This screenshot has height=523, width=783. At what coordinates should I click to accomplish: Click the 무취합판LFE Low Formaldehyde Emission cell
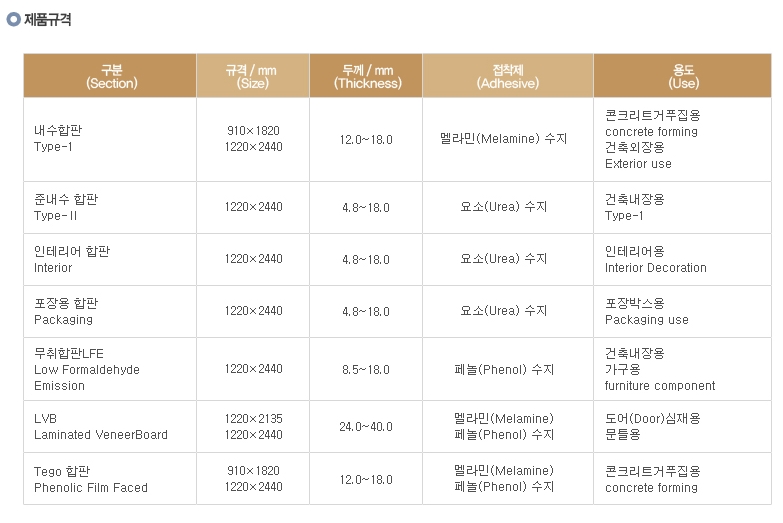click(110, 369)
